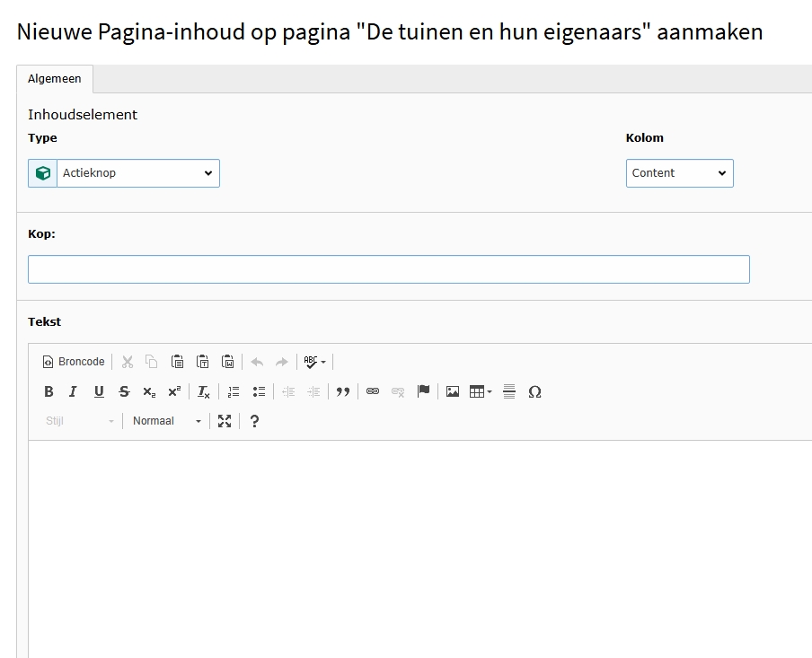
Task: Insert a numbered list
Action: pos(234,391)
